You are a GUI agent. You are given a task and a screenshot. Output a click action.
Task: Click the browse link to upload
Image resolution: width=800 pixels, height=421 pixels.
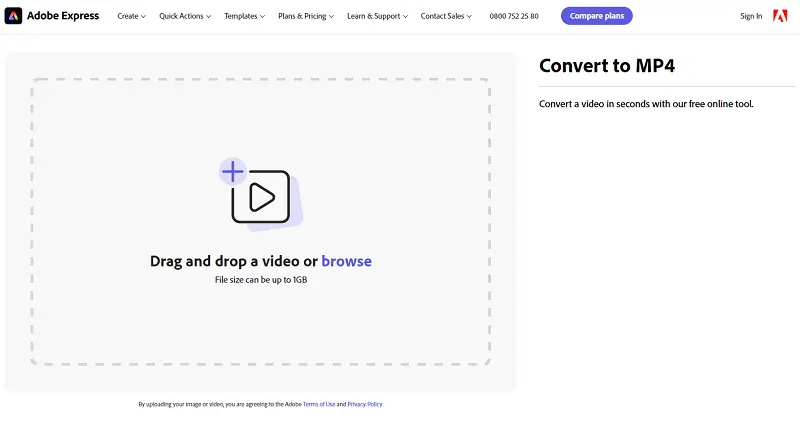pos(346,261)
